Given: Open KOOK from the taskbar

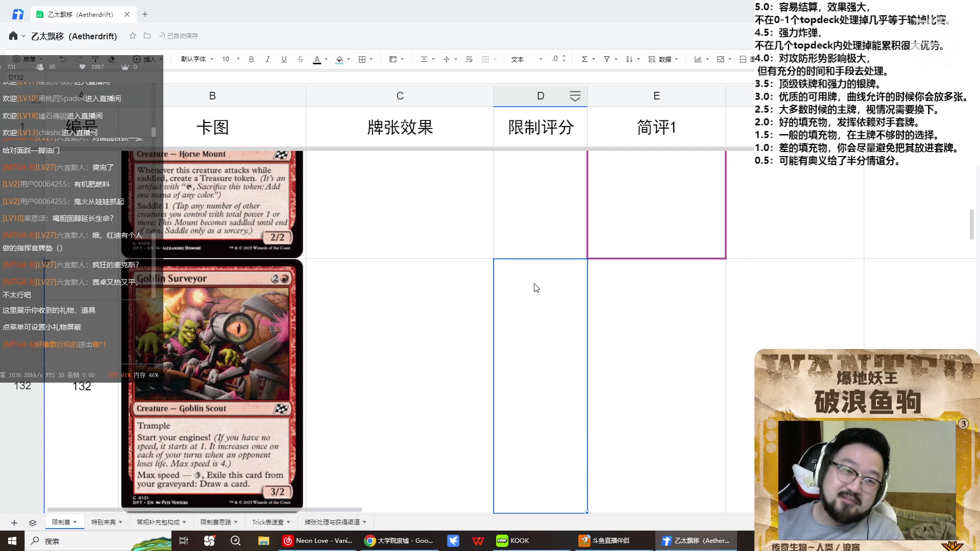Looking at the screenshot, I should pyautogui.click(x=531, y=541).
